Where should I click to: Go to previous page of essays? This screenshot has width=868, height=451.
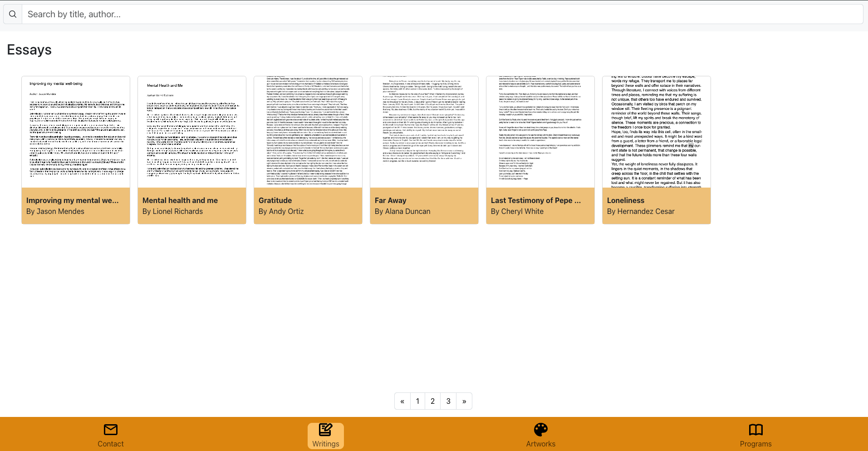tap(402, 401)
